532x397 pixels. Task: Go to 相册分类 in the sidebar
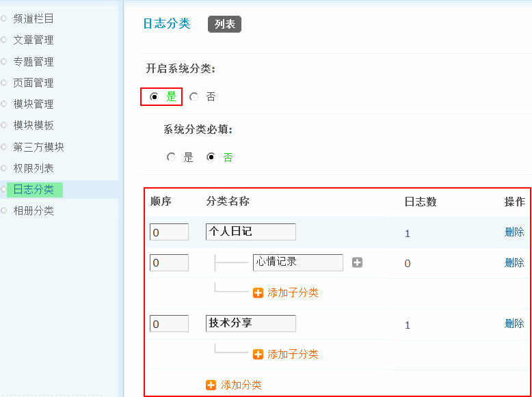34,210
